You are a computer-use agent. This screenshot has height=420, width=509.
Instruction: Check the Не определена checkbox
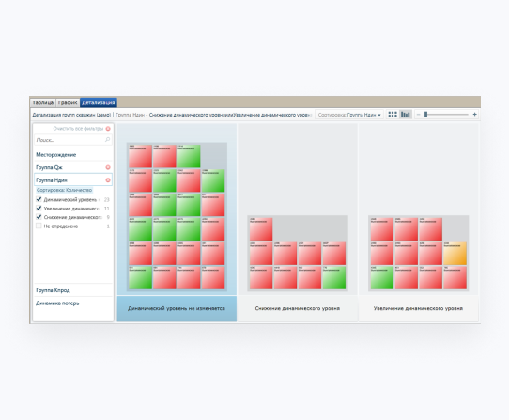pyautogui.click(x=39, y=226)
